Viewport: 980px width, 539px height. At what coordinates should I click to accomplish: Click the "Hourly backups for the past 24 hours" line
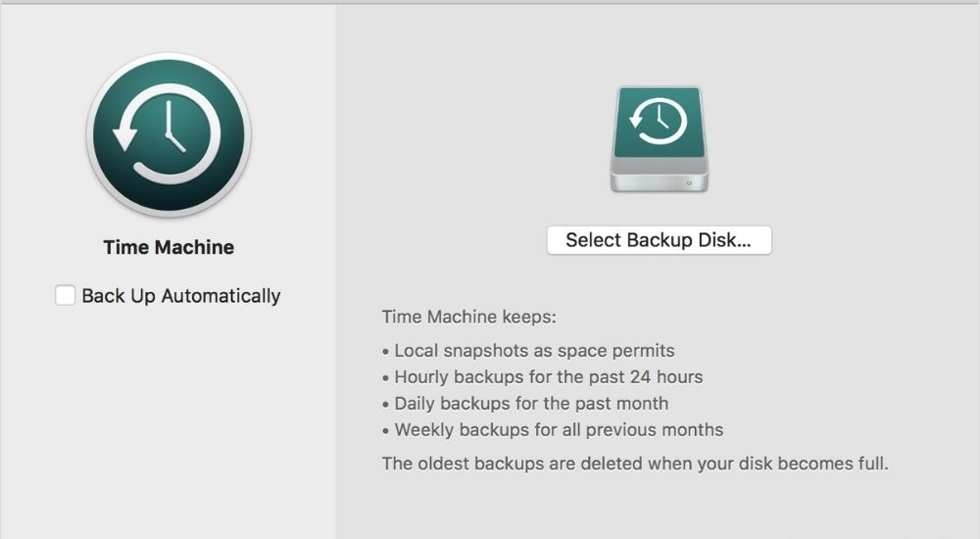click(x=548, y=377)
